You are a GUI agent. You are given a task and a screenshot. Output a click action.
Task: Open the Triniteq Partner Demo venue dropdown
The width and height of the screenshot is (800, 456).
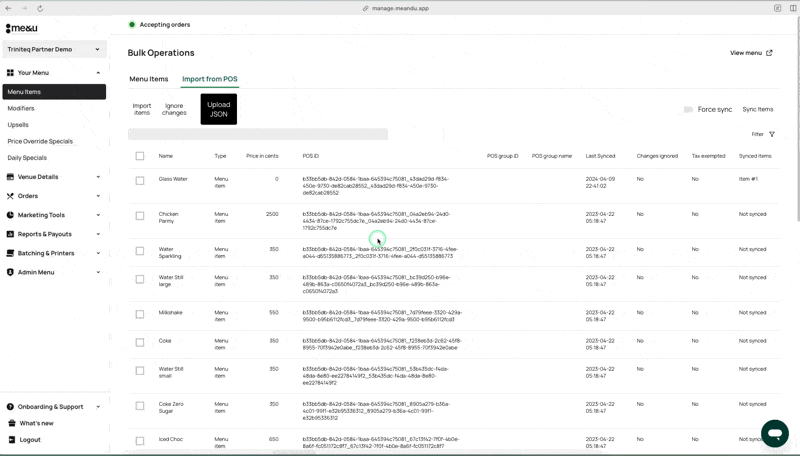pos(55,49)
